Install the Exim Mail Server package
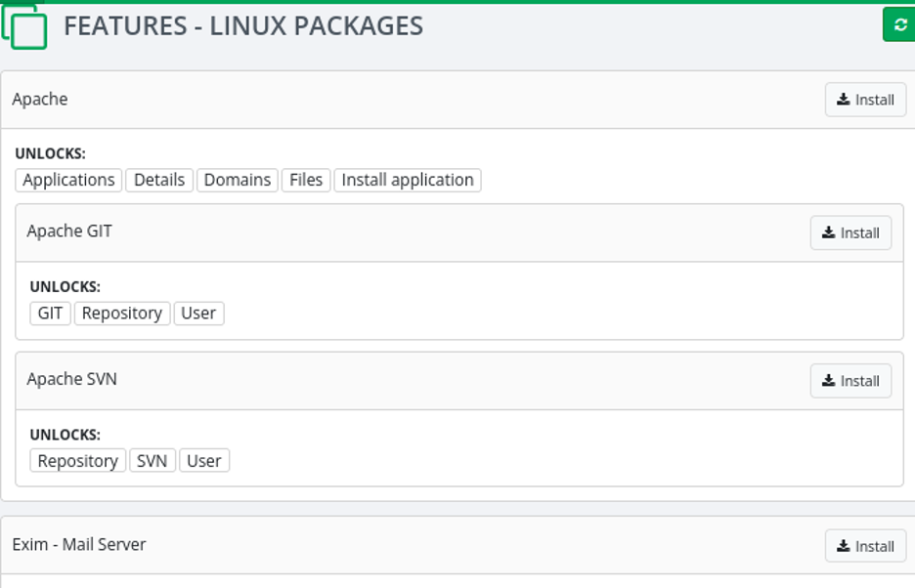The width and height of the screenshot is (915, 588). click(x=865, y=546)
